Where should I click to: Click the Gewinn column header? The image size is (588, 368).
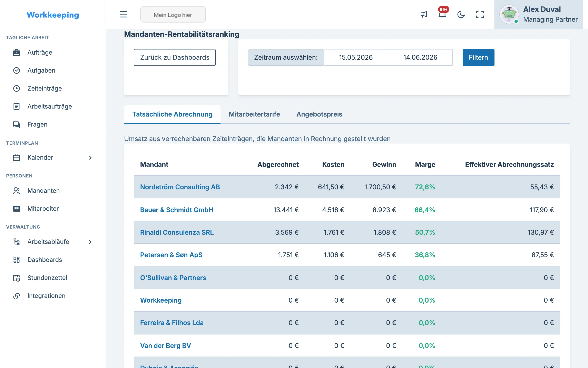click(x=384, y=165)
